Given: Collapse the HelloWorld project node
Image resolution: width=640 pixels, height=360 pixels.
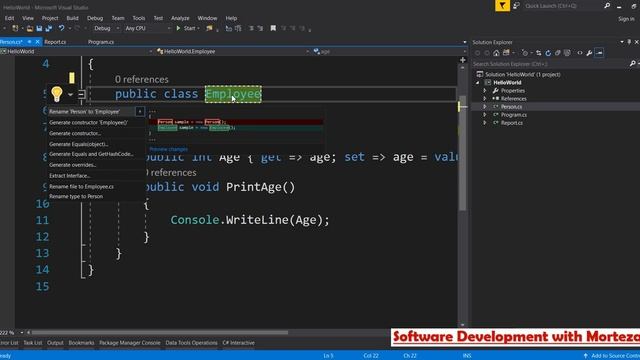Looking at the screenshot, I should click(x=478, y=82).
